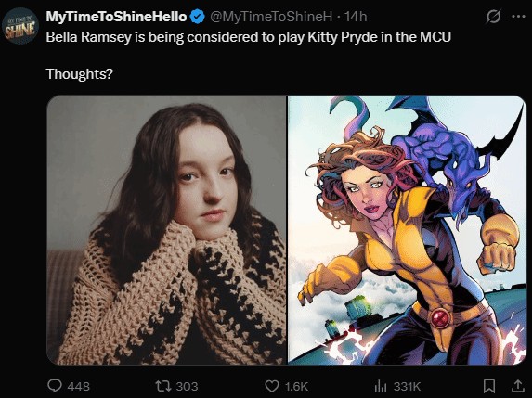The width and height of the screenshot is (532, 398).
Task: Click the Grok slashed-circle icon
Action: [493, 17]
